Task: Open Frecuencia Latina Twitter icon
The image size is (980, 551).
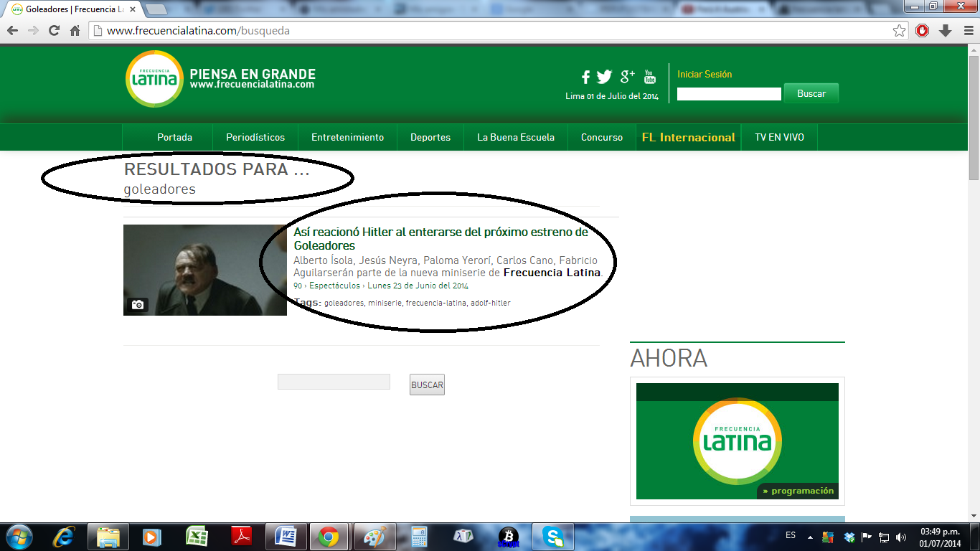Action: 605,77
